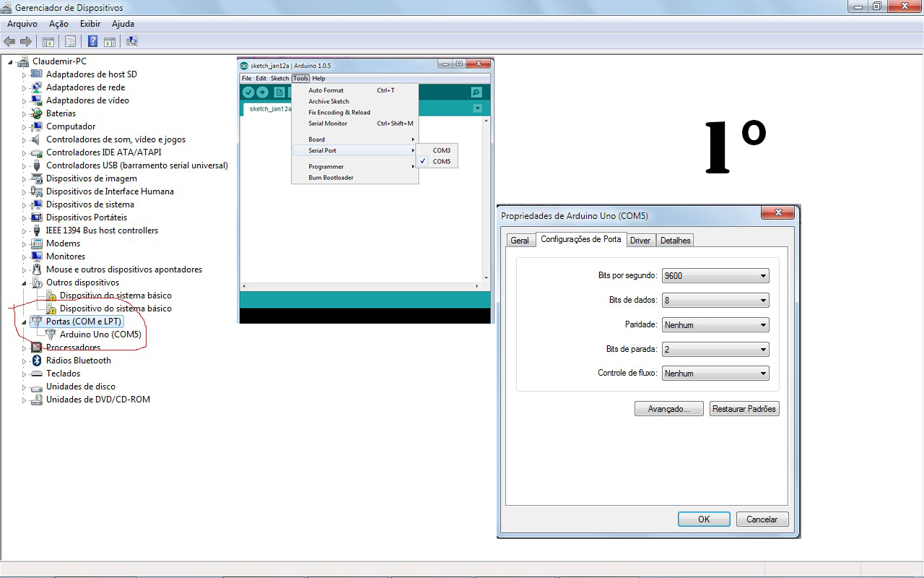Viewport: 924px width, 578px height.
Task: Select the Controladores IDE ATA/ATAPI row
Action: pos(103,152)
